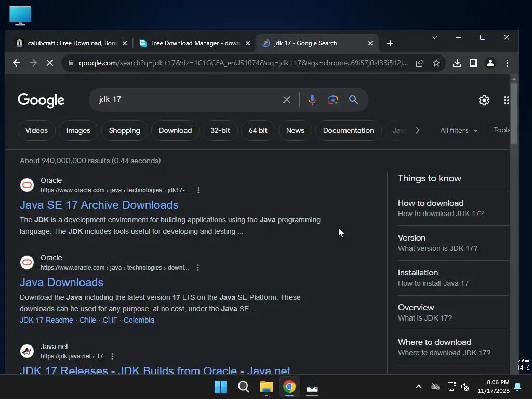The image size is (532, 399).
Task: Click the Chrome taskbar icon
Action: pyautogui.click(x=289, y=387)
